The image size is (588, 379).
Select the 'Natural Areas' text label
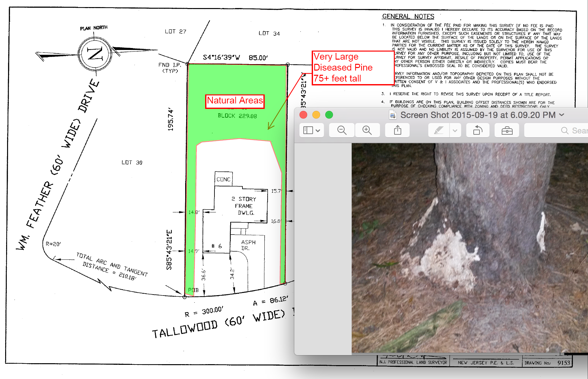[235, 101]
